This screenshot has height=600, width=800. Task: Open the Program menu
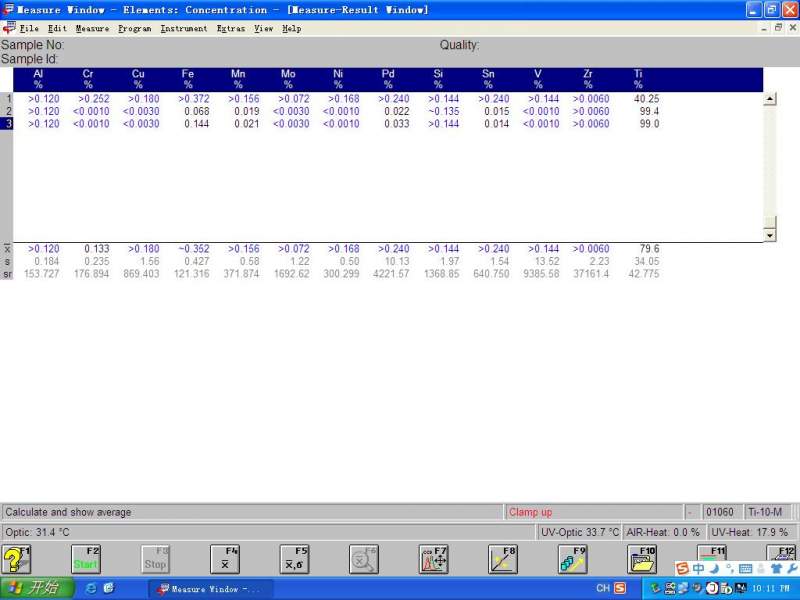click(135, 29)
